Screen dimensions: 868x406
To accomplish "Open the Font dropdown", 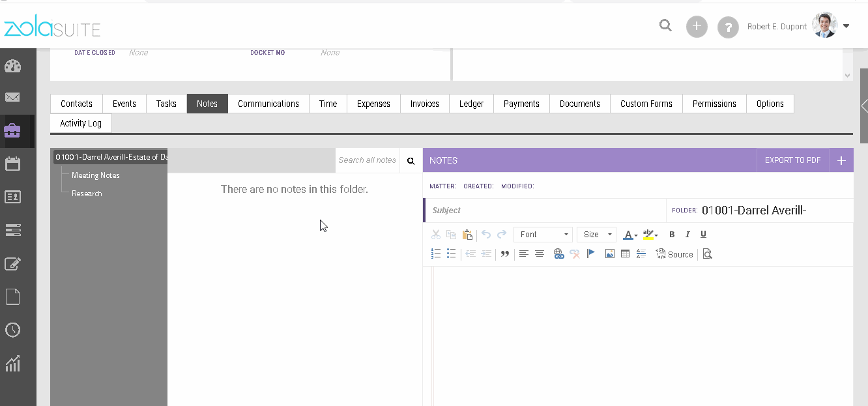I will click(543, 235).
